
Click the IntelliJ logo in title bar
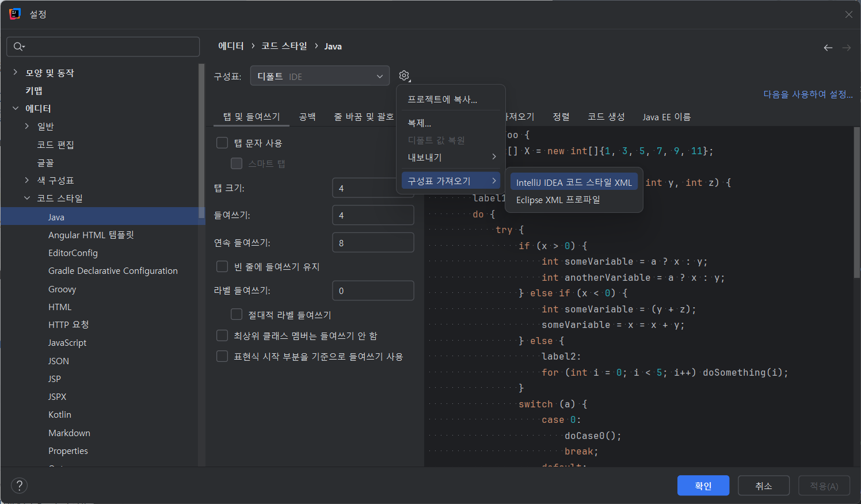point(15,14)
